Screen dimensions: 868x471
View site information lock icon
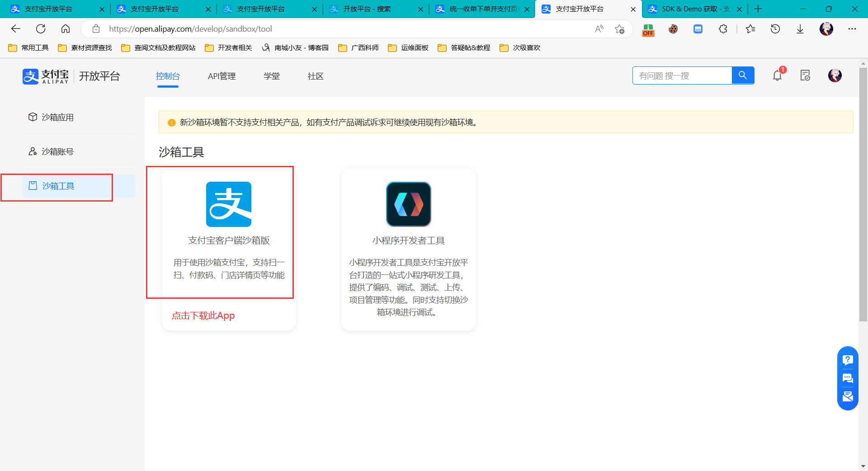(96, 29)
